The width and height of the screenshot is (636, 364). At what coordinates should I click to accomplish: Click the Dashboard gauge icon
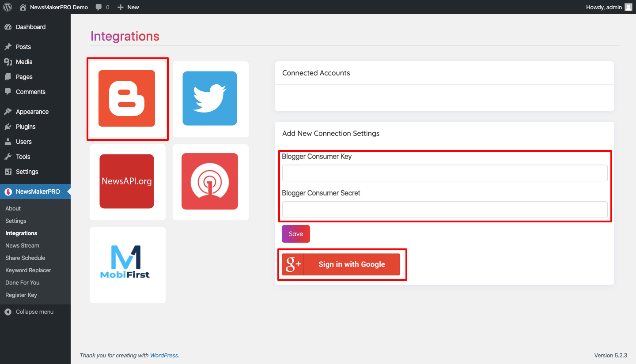point(8,27)
